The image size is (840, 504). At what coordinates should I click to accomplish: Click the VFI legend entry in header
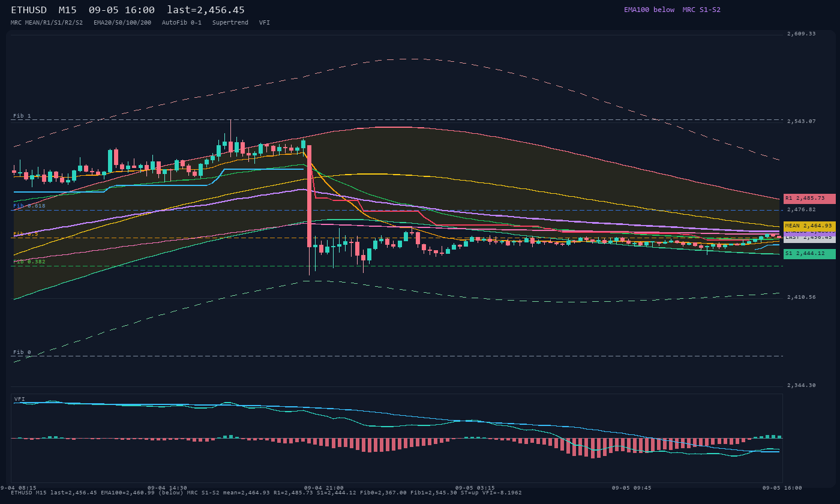265,22
